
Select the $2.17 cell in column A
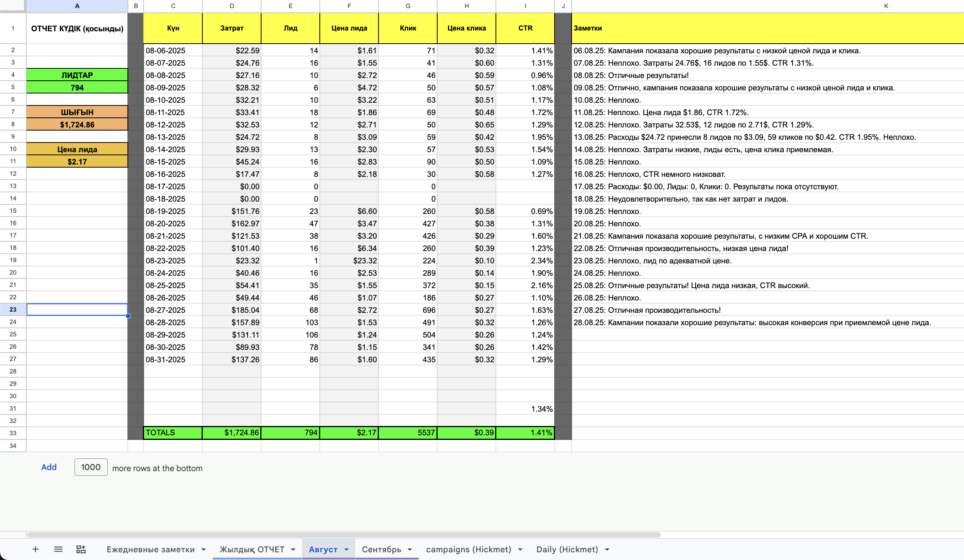(x=77, y=161)
